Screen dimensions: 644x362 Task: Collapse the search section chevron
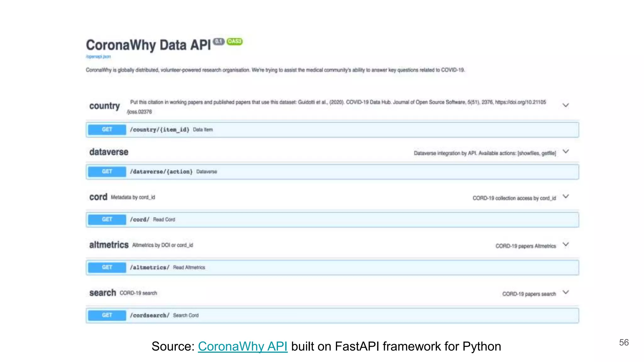click(x=565, y=293)
